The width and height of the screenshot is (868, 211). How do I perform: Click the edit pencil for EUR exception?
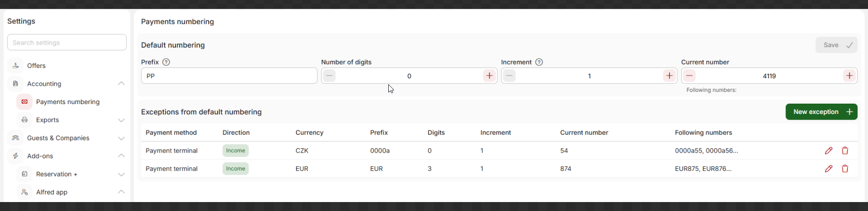[x=828, y=169]
